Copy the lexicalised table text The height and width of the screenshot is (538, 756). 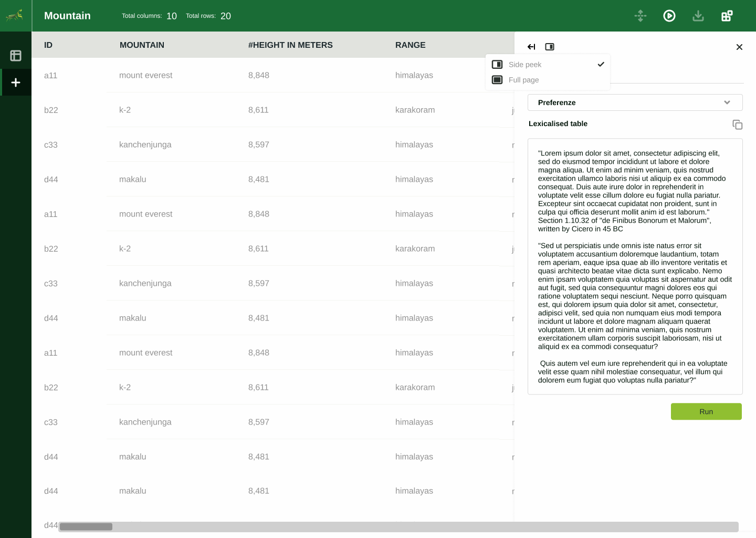click(x=738, y=125)
